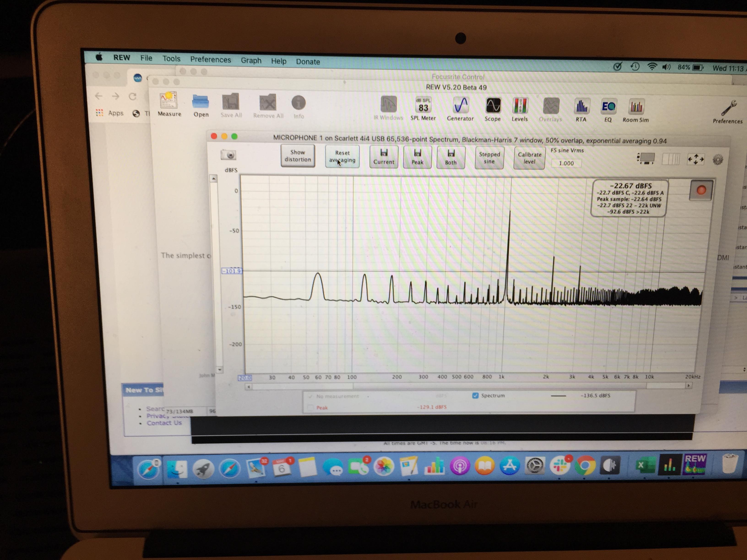Image resolution: width=747 pixels, height=560 pixels.
Task: Save Peak spectrum trace
Action: (x=417, y=158)
